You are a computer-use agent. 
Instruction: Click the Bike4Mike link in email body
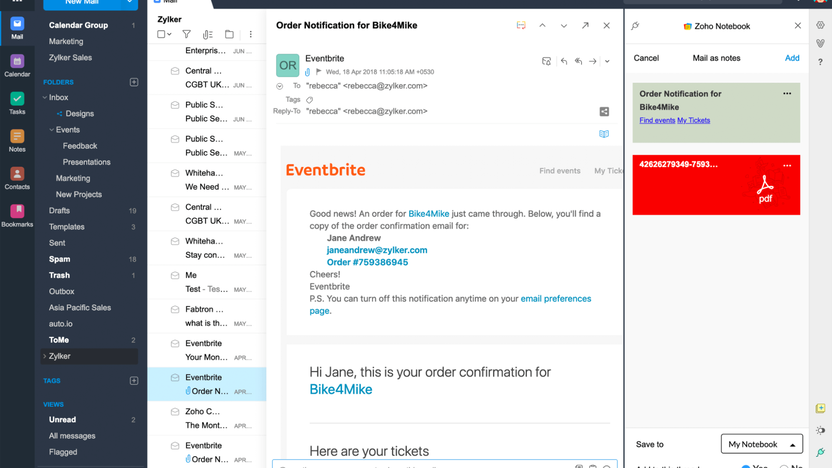(x=429, y=214)
